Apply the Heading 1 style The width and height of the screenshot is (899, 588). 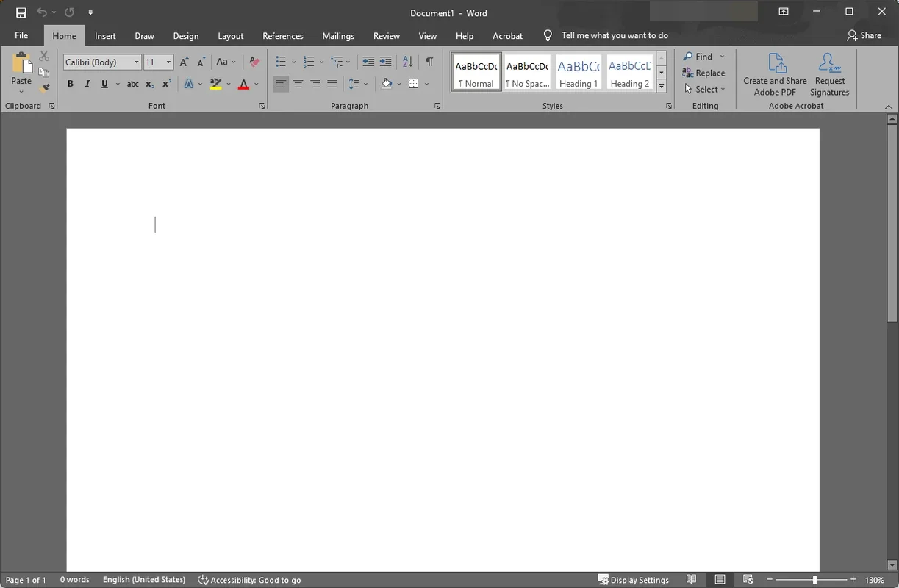[x=579, y=71]
